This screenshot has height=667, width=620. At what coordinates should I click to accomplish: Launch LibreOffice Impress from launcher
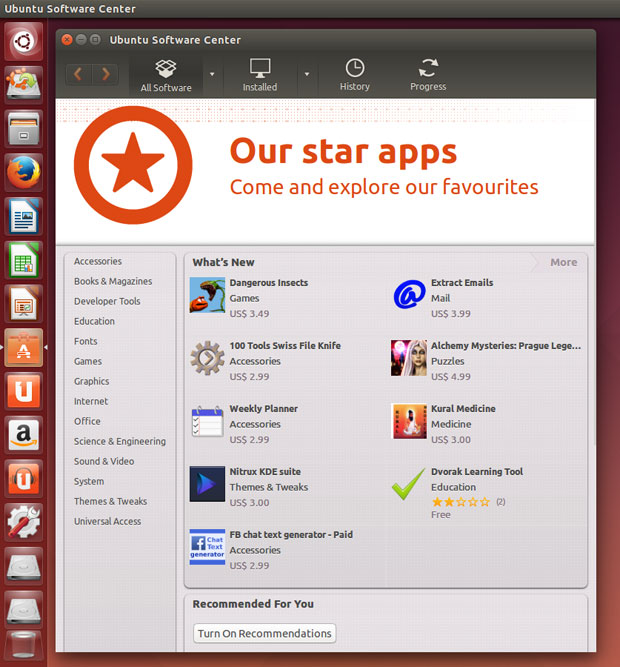[23, 304]
